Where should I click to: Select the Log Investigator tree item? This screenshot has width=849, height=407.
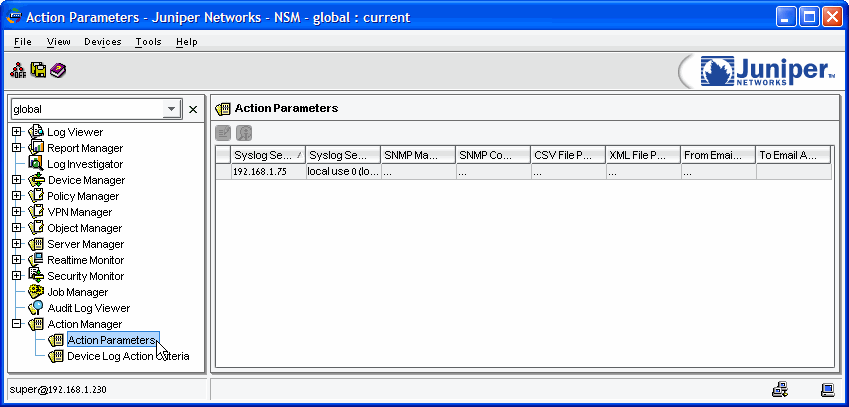[85, 164]
